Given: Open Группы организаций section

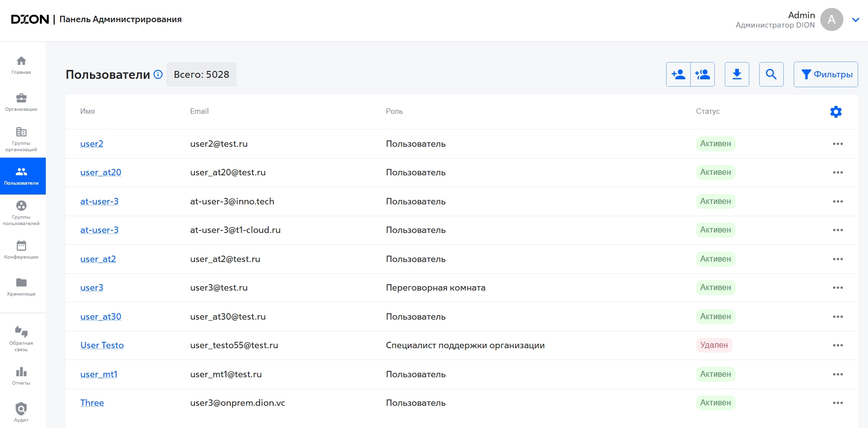Looking at the screenshot, I should 21,139.
